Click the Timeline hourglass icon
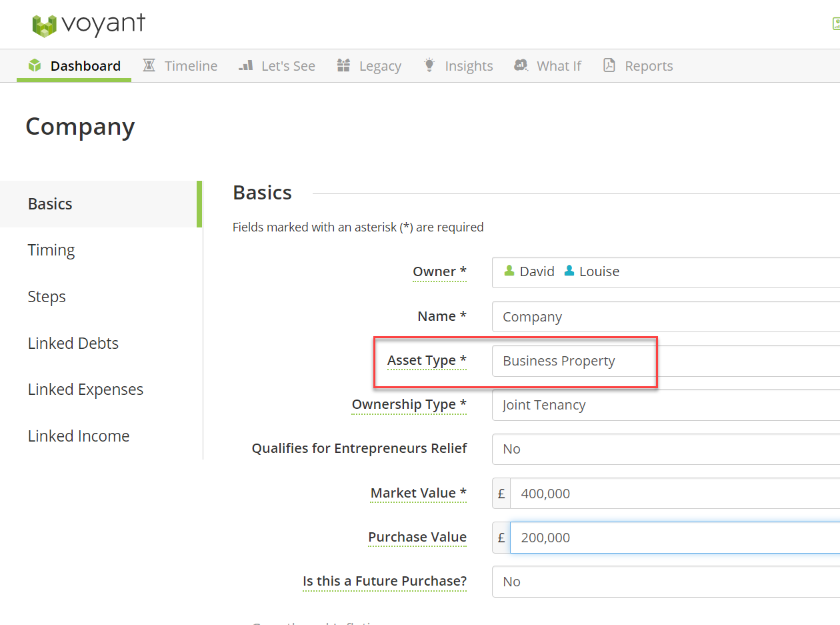The width and height of the screenshot is (840, 625). (149, 65)
